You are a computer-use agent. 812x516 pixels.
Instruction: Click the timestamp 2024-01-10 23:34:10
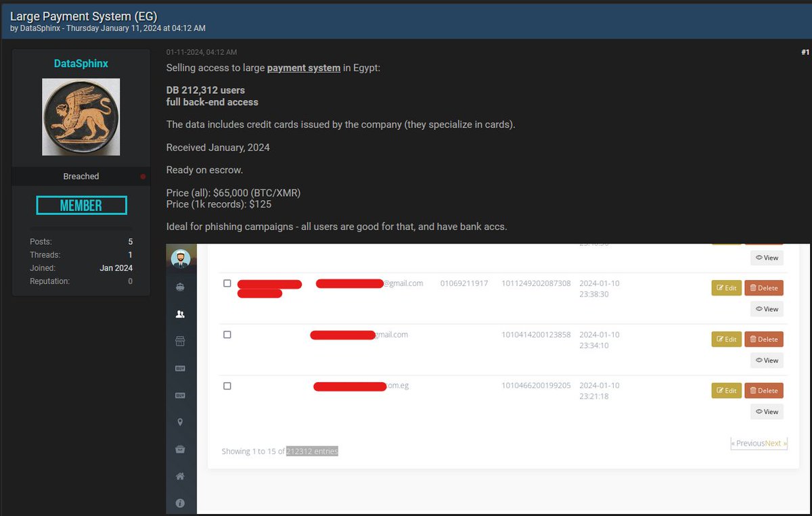pyautogui.click(x=599, y=340)
